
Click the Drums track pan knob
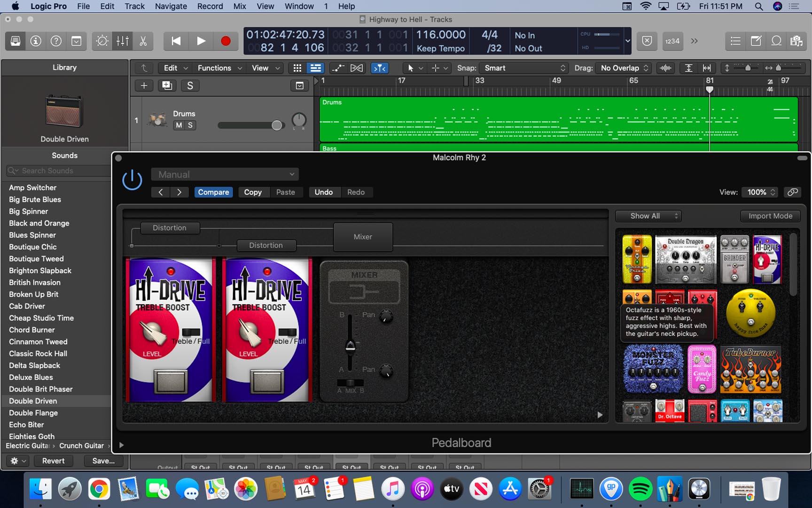pyautogui.click(x=299, y=120)
